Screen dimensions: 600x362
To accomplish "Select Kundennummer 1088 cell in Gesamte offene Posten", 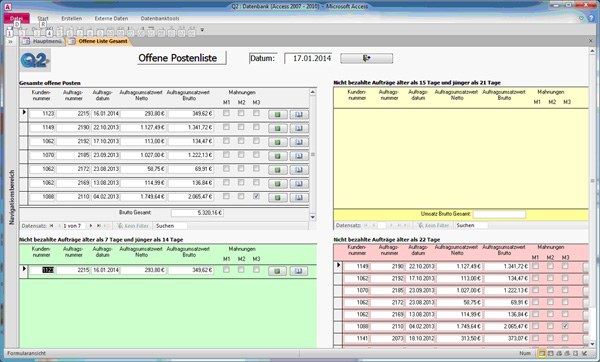I will tap(42, 197).
